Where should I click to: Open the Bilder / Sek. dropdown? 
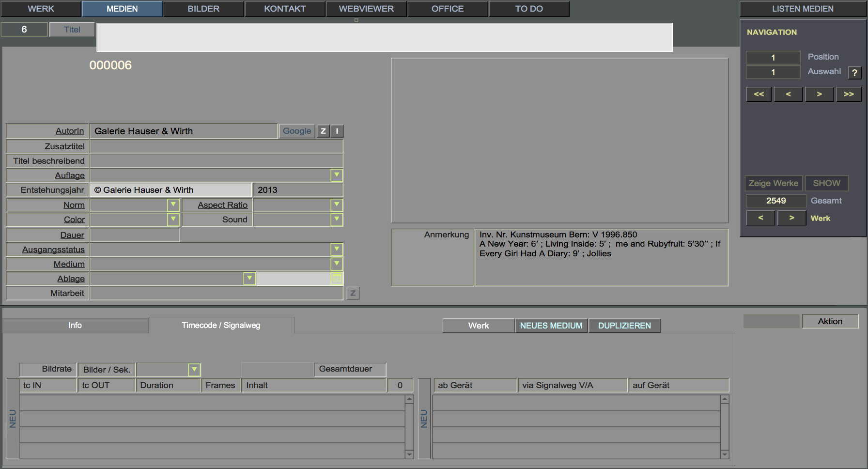click(x=194, y=370)
